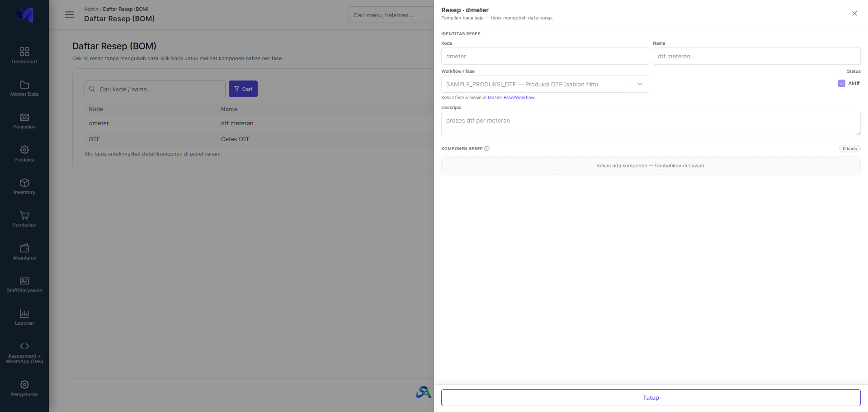Expand the Workflow / fase dropdown
The width and height of the screenshot is (868, 412).
[x=545, y=84]
